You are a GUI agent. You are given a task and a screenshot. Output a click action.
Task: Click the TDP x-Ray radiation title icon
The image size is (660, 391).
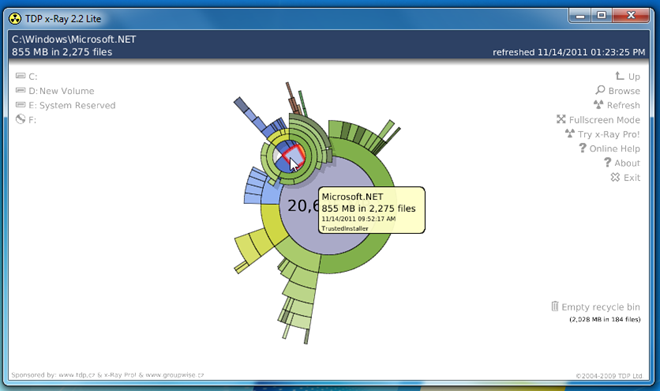[15, 19]
